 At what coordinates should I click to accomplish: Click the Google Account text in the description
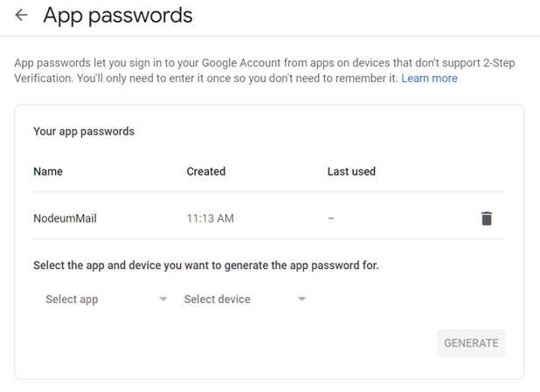click(x=241, y=63)
